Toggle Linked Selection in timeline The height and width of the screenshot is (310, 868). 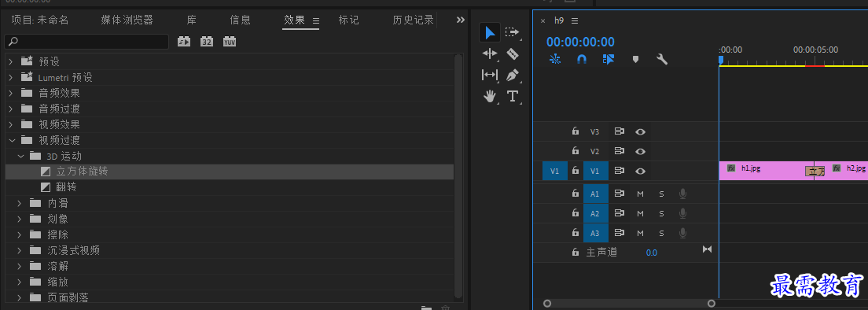(609, 59)
